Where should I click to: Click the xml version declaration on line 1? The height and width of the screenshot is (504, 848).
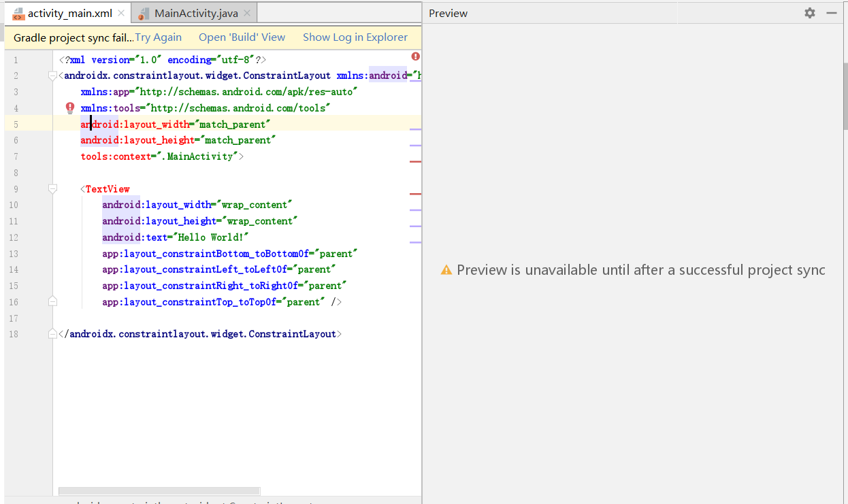coord(162,60)
